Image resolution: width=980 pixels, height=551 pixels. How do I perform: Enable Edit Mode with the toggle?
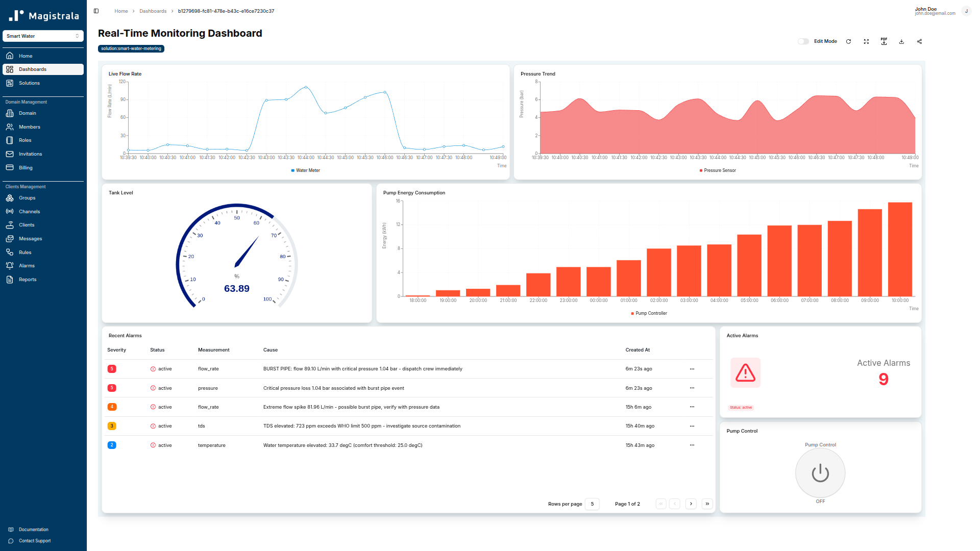pyautogui.click(x=803, y=41)
